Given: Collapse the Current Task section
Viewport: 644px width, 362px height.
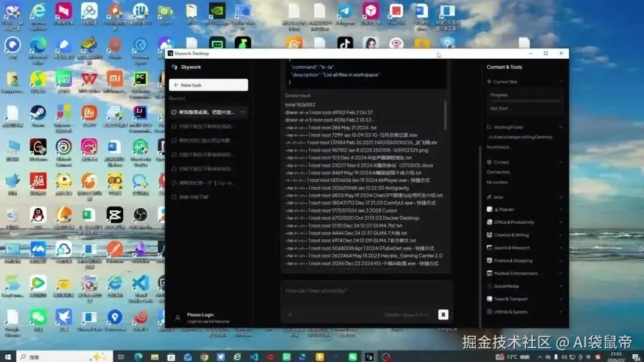Looking at the screenshot, I should tap(561, 82).
